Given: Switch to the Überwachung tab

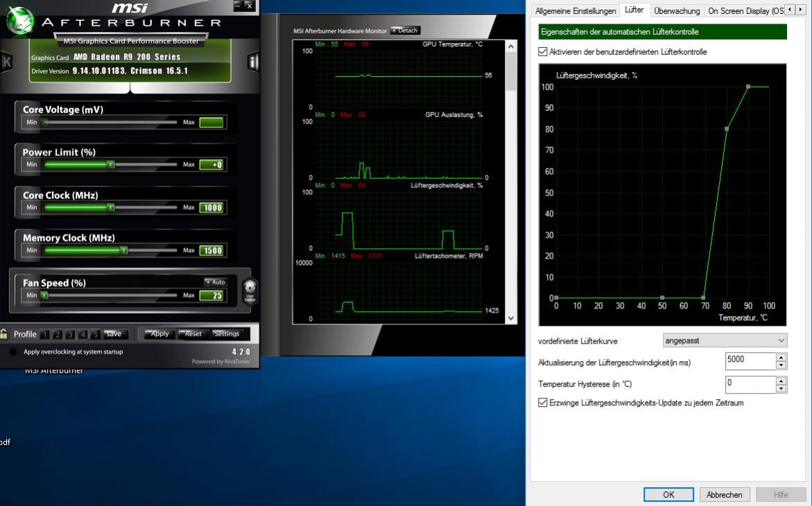Looking at the screenshot, I should [677, 11].
